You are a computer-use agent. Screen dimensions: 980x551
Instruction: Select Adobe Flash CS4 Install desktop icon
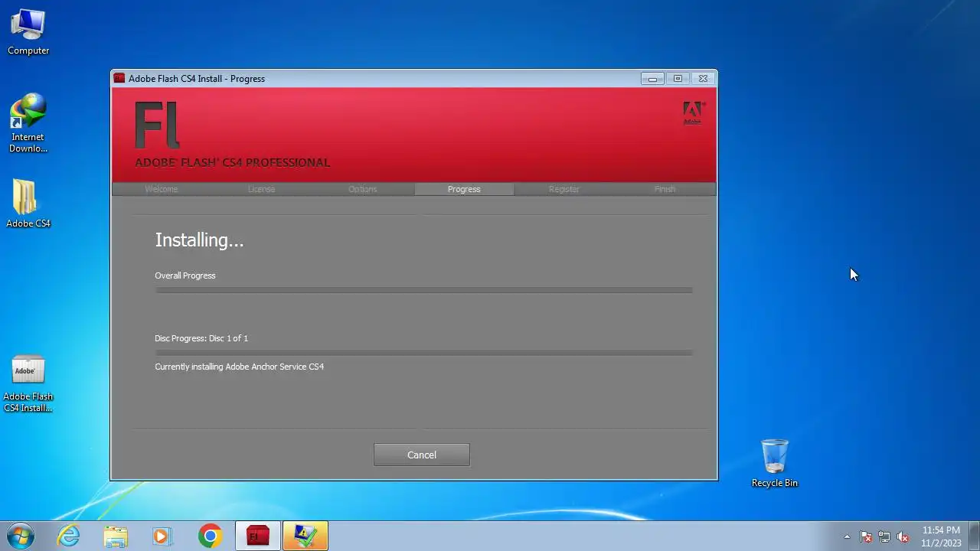28,384
